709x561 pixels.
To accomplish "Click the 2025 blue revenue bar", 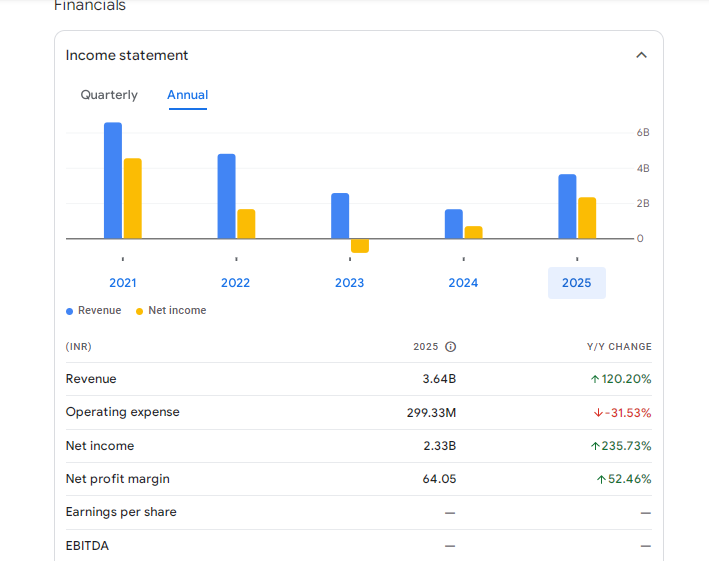I will pyautogui.click(x=567, y=206).
